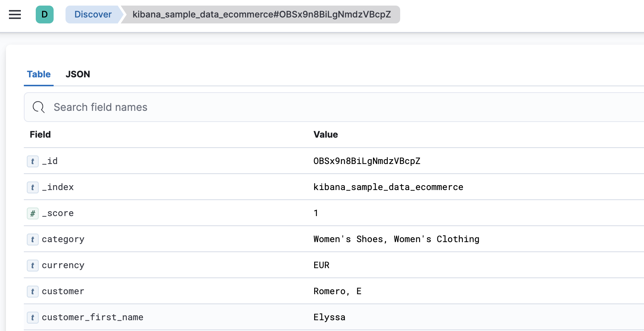Click the text type icon beside customer_first_name

(x=33, y=318)
